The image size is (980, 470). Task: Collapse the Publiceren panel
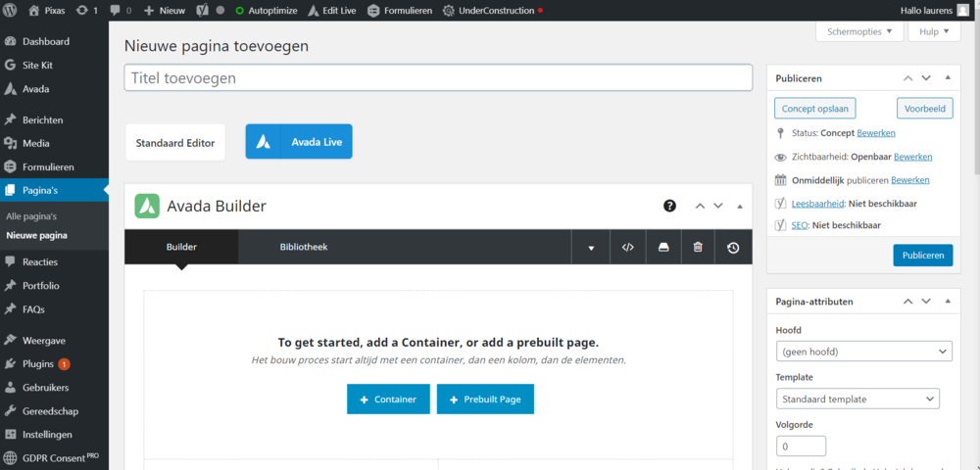coord(948,78)
